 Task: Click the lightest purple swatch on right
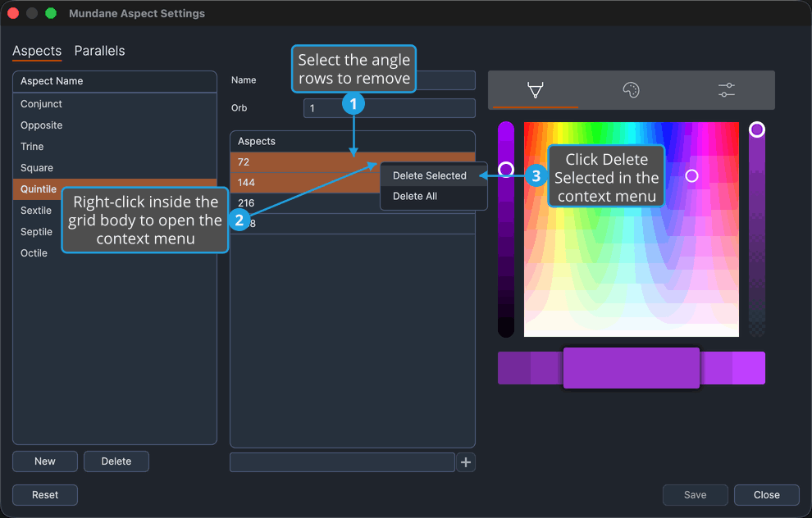[x=749, y=368]
